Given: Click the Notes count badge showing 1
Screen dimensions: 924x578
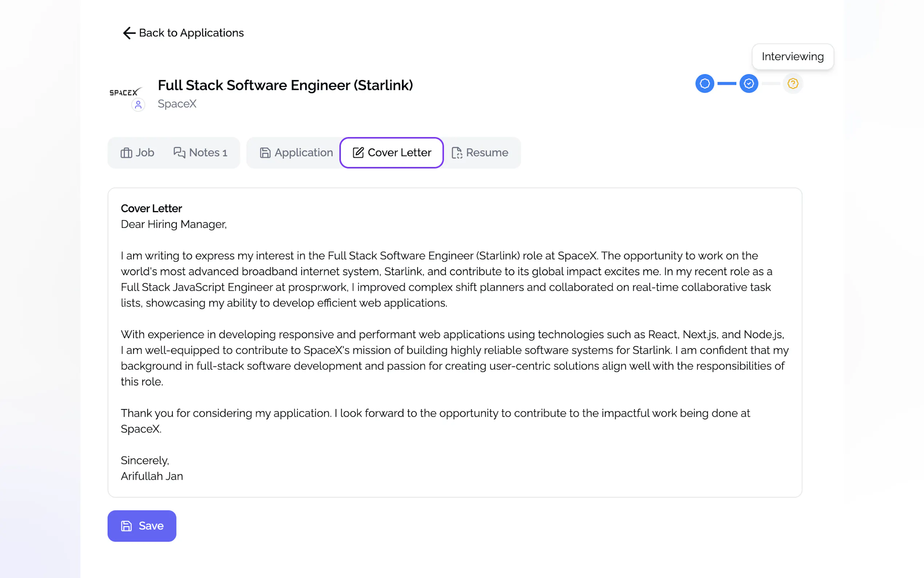Looking at the screenshot, I should (224, 153).
